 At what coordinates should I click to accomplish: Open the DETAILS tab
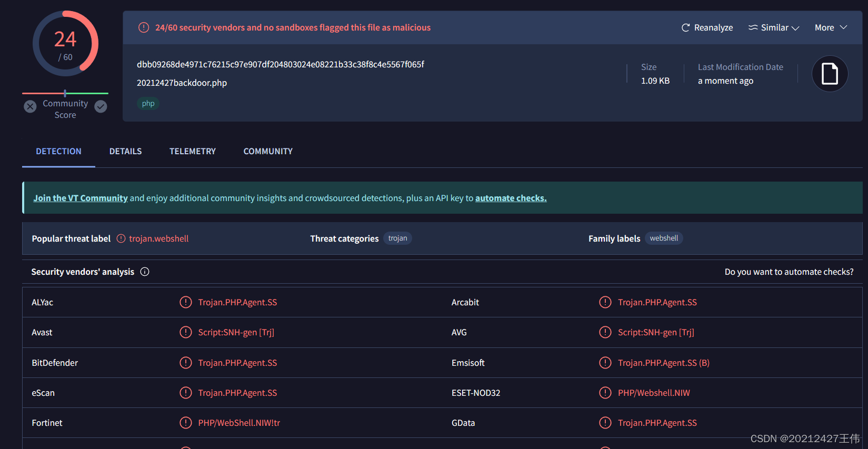point(125,151)
